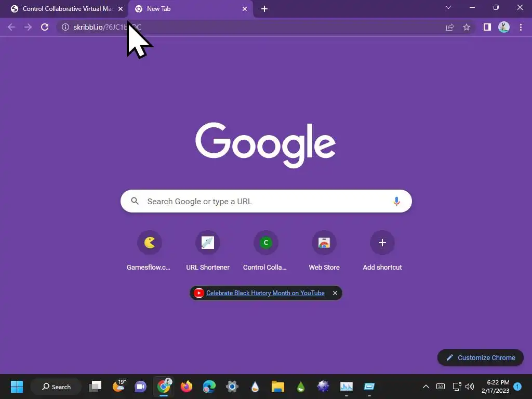
Task: Open the Control Colla... shortcut
Action: [x=265, y=251]
